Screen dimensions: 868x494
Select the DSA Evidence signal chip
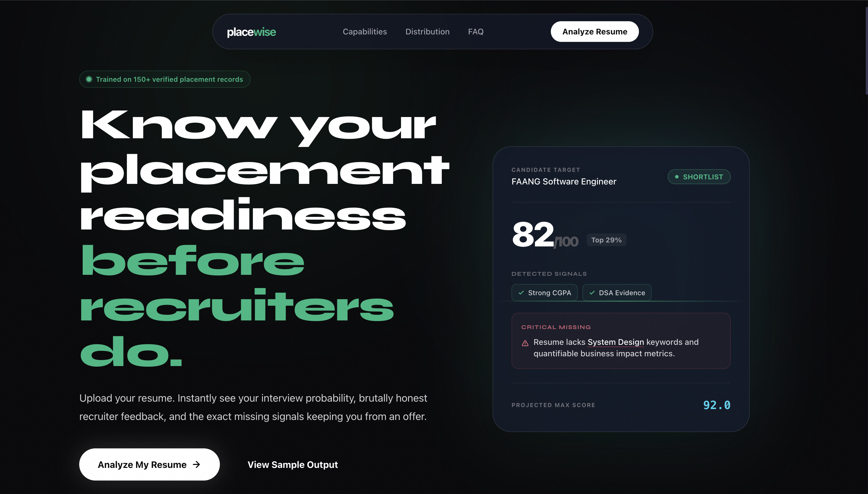click(x=617, y=292)
